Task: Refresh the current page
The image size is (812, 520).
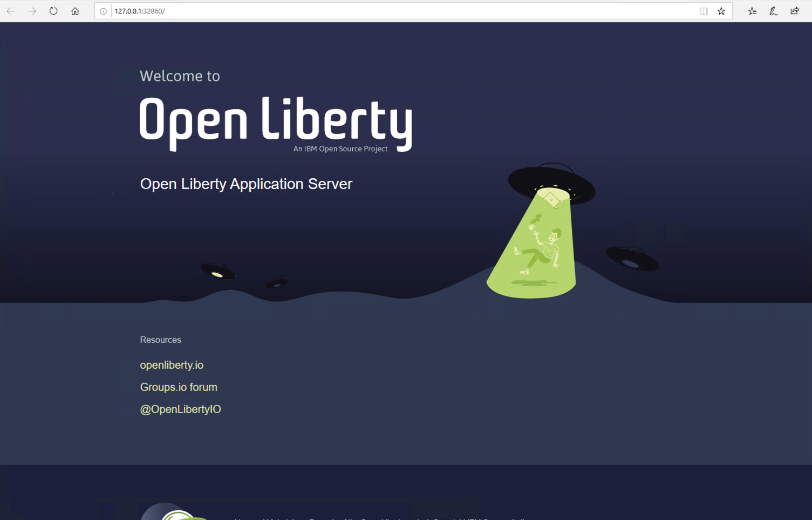Action: click(53, 11)
